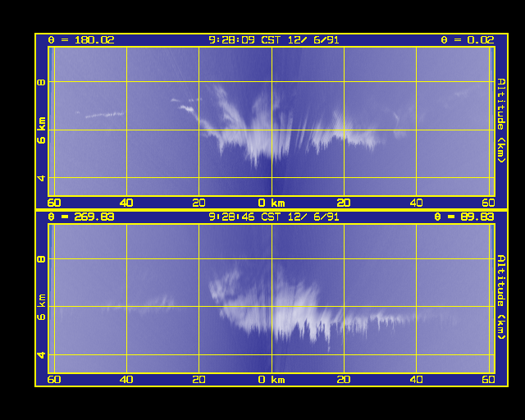Click the lower plot's "8" altitude tick label

(x=41, y=259)
